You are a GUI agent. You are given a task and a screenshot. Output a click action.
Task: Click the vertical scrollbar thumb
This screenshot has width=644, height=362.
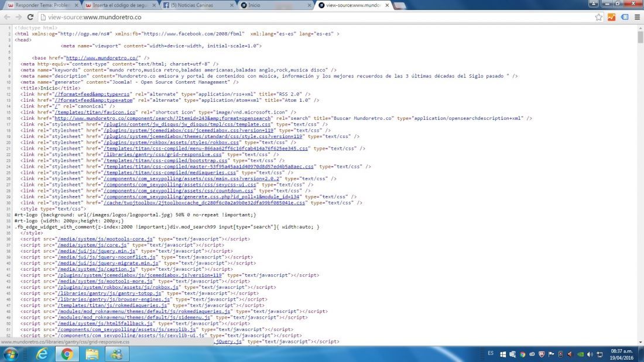click(640, 36)
